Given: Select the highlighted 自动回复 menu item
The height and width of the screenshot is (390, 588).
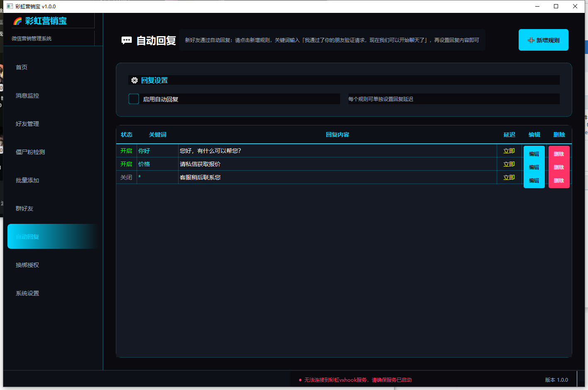Looking at the screenshot, I should [53, 236].
